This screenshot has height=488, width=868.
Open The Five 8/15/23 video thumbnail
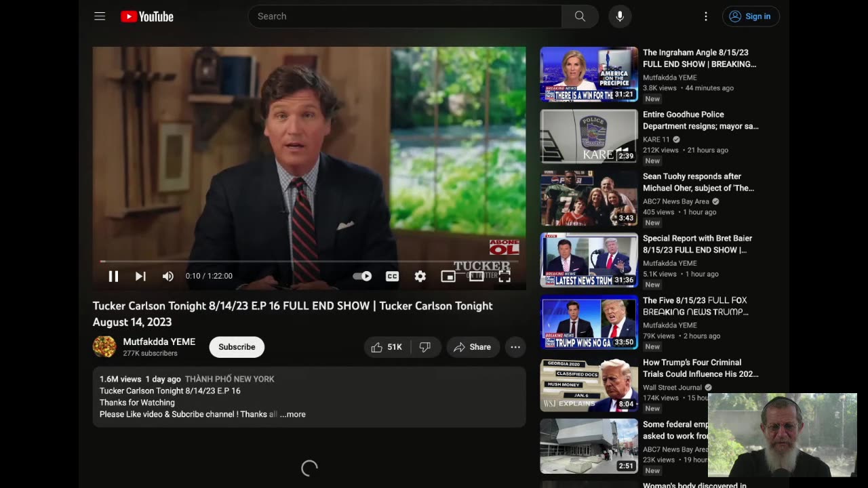(x=589, y=322)
